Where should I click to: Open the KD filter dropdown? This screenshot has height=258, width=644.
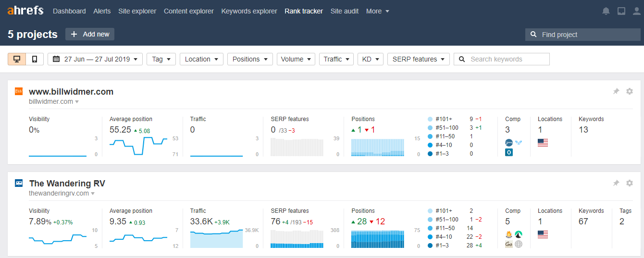tap(370, 59)
